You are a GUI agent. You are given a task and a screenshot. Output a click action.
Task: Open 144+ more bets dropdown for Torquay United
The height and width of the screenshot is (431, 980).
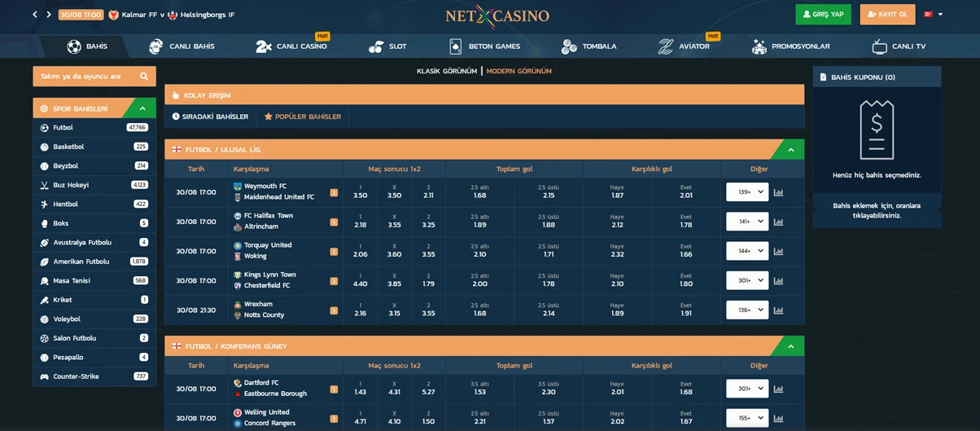[747, 251]
